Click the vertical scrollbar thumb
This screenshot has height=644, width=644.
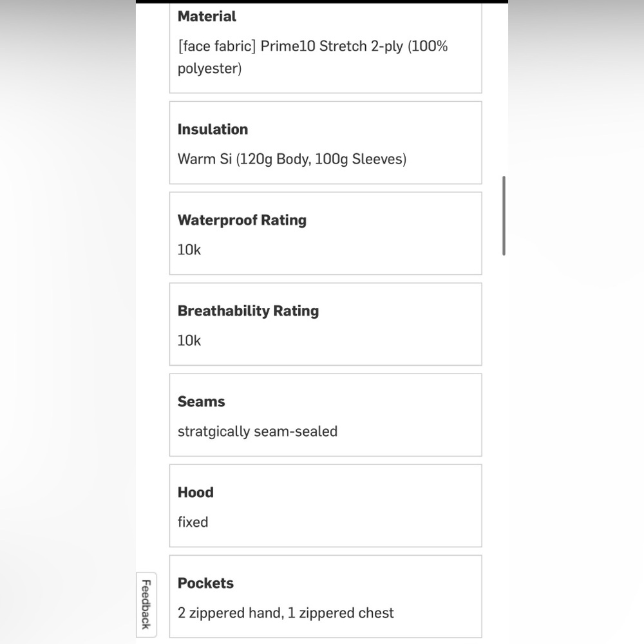pos(504,216)
